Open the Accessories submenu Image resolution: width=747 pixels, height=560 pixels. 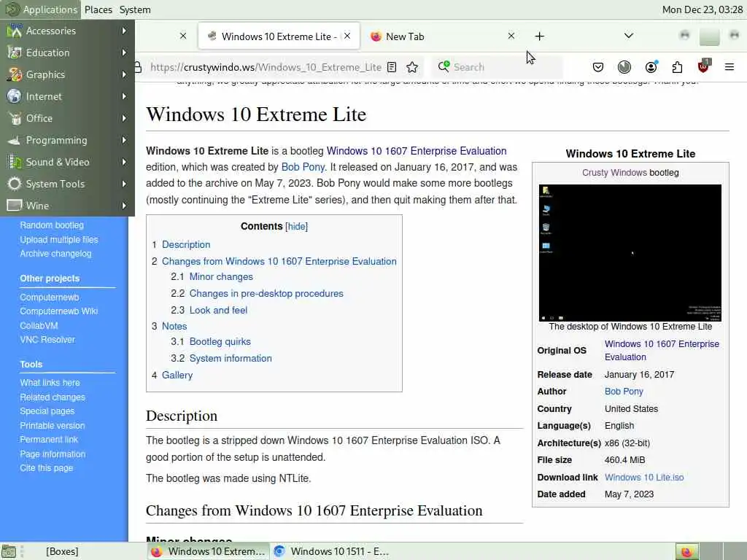[x=67, y=31]
